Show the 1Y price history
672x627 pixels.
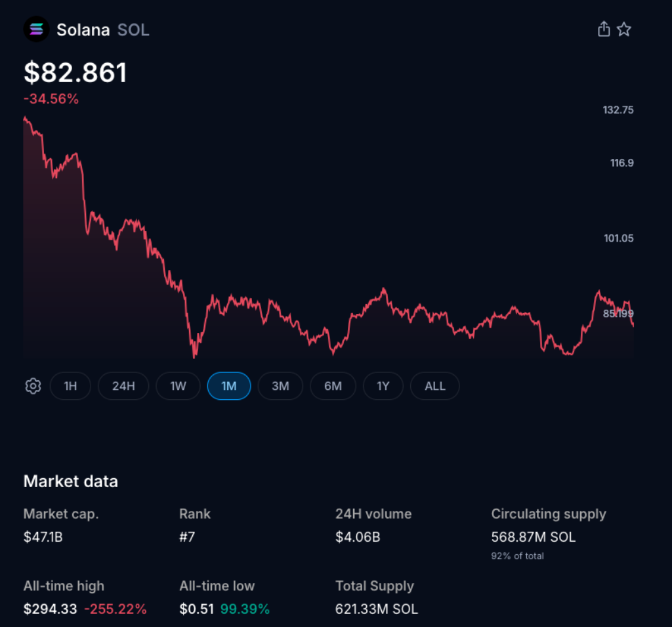(383, 386)
